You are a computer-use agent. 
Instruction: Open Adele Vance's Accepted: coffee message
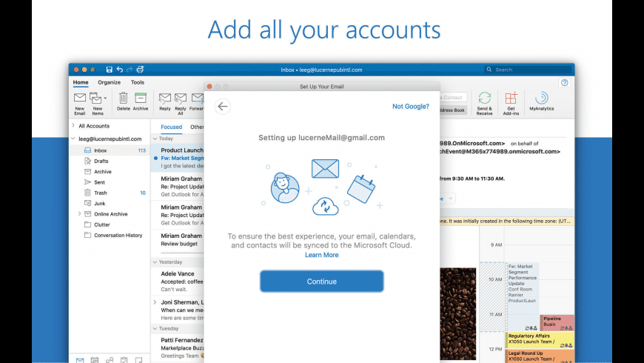click(x=178, y=282)
